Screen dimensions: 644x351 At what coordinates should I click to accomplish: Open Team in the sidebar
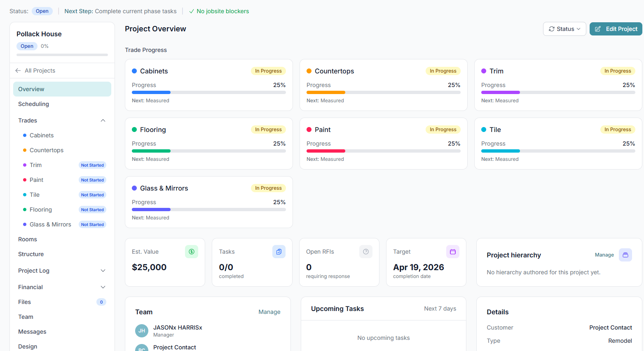point(62,317)
